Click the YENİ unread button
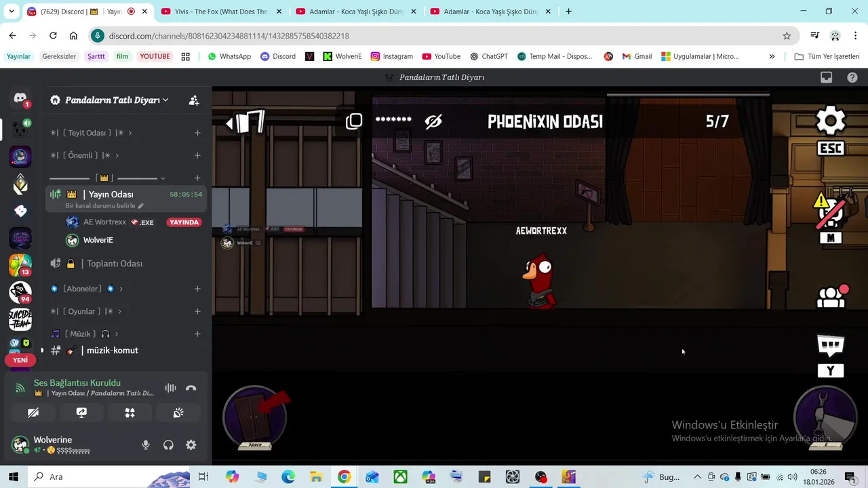 20,360
